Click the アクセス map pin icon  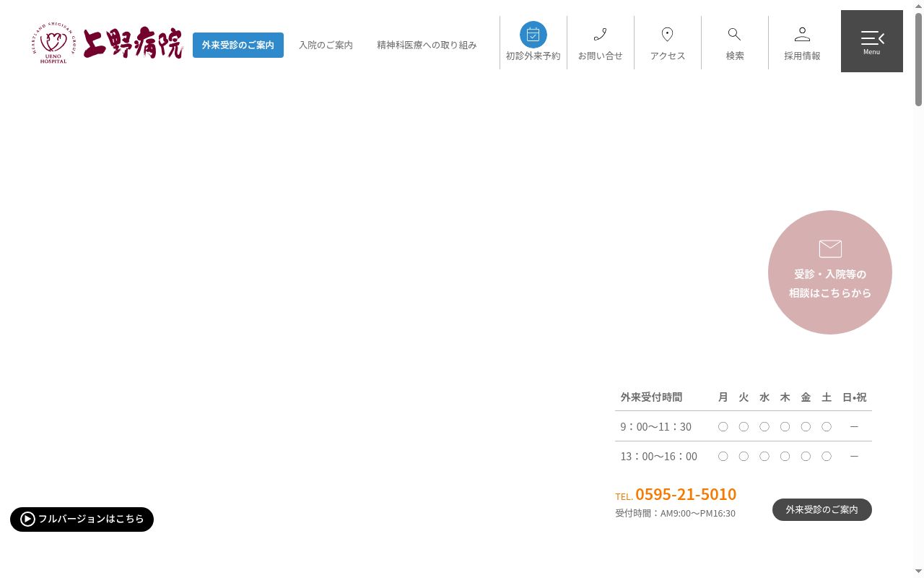click(668, 35)
